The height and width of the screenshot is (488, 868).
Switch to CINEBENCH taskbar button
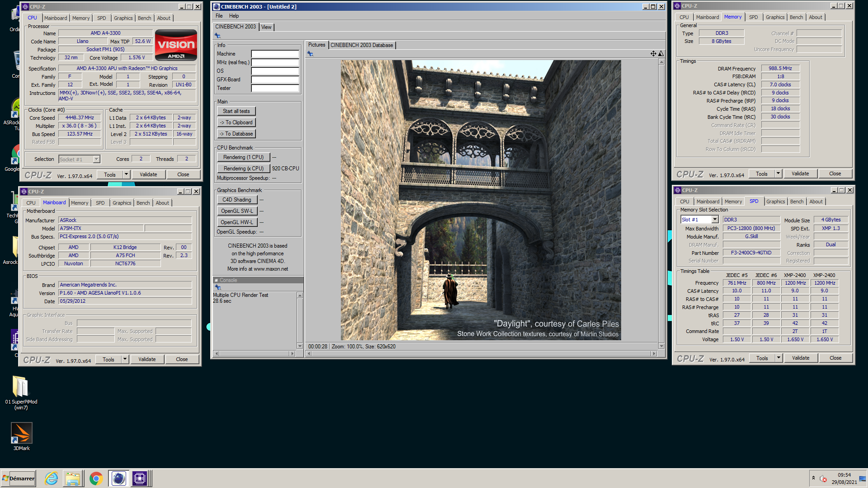118,479
